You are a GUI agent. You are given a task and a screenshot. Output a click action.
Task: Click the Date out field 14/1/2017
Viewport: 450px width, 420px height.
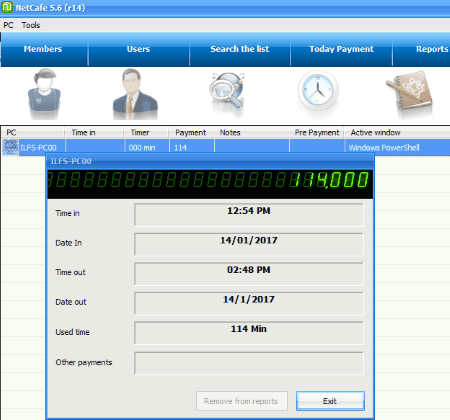pos(249,303)
